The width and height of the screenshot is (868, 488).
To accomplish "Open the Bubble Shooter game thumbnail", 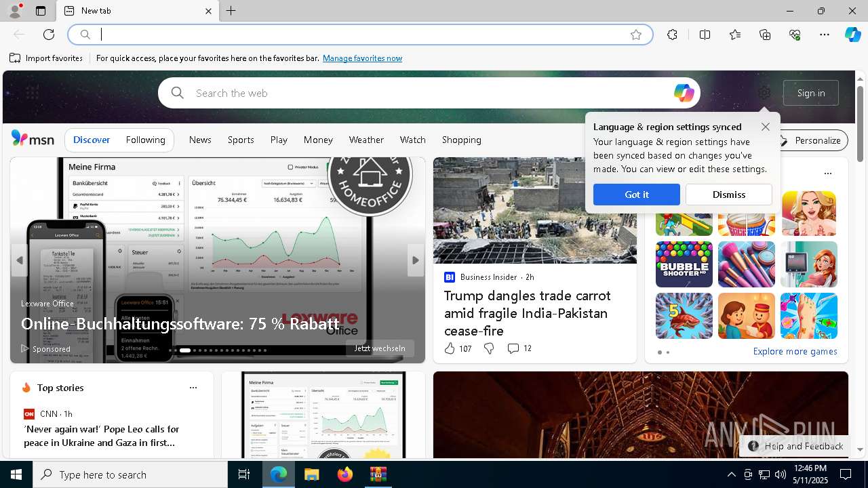I will tap(684, 264).
